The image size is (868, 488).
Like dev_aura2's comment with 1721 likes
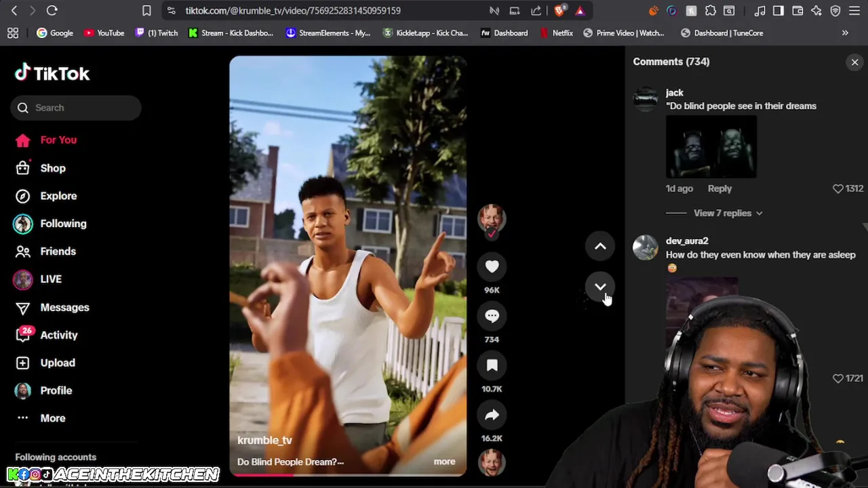click(837, 378)
